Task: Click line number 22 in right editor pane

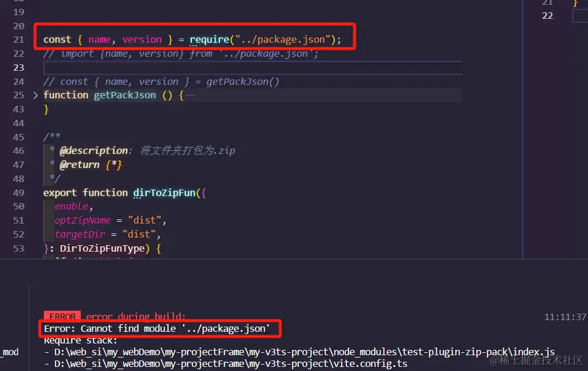Action: pos(548,16)
